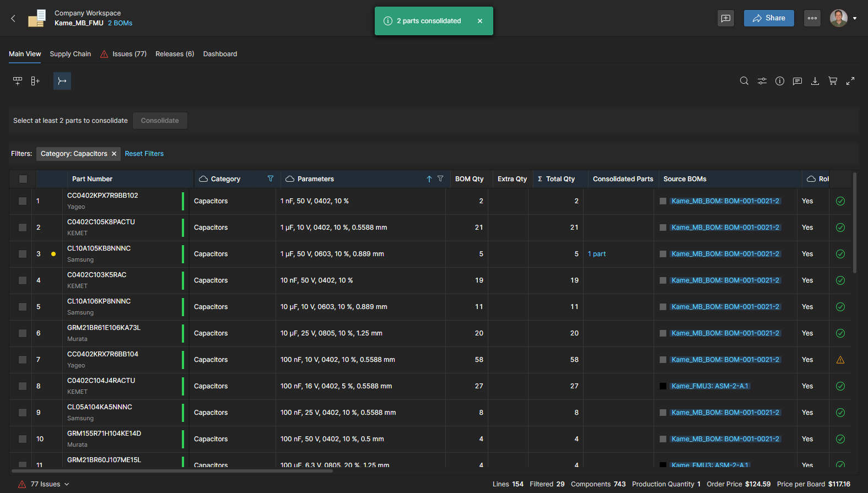Image resolution: width=868 pixels, height=493 pixels.
Task: Go back with the left arrow
Action: [x=13, y=18]
